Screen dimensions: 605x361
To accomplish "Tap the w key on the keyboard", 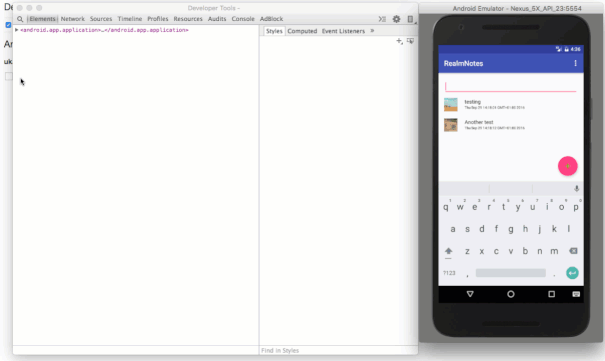I will click(x=460, y=207).
